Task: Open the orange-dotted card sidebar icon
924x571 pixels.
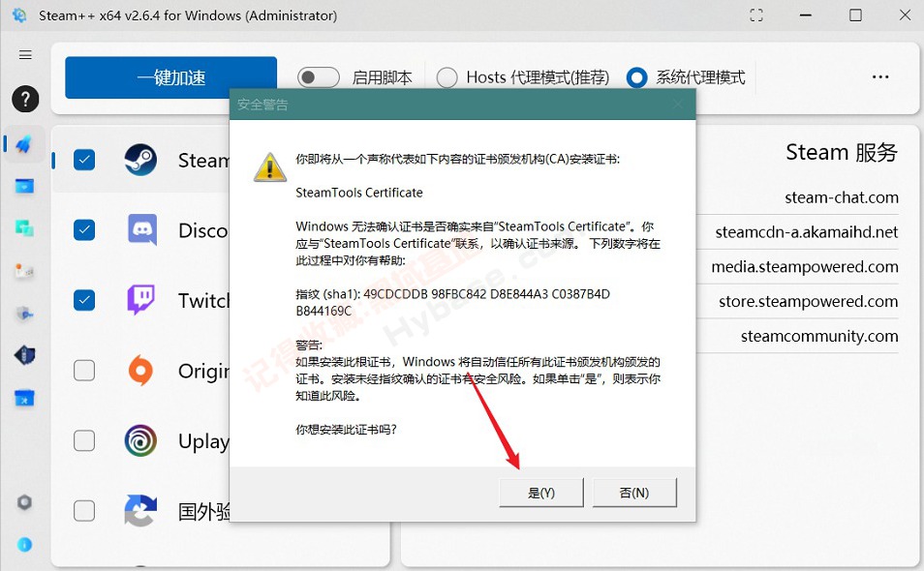Action: tap(24, 271)
